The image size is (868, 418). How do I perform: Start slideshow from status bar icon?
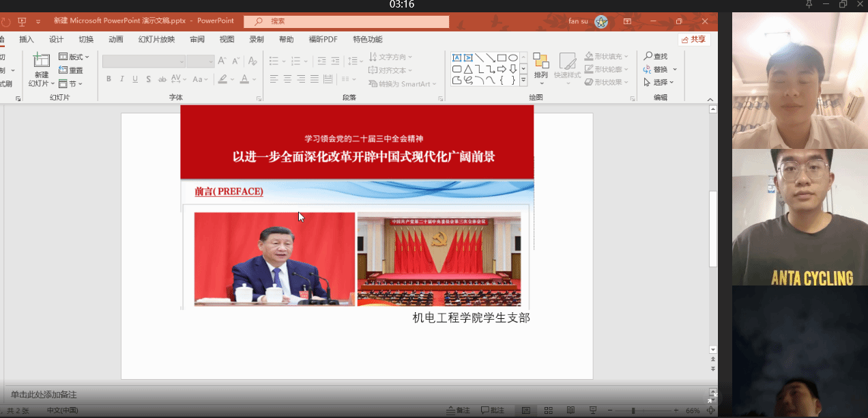tap(592, 410)
